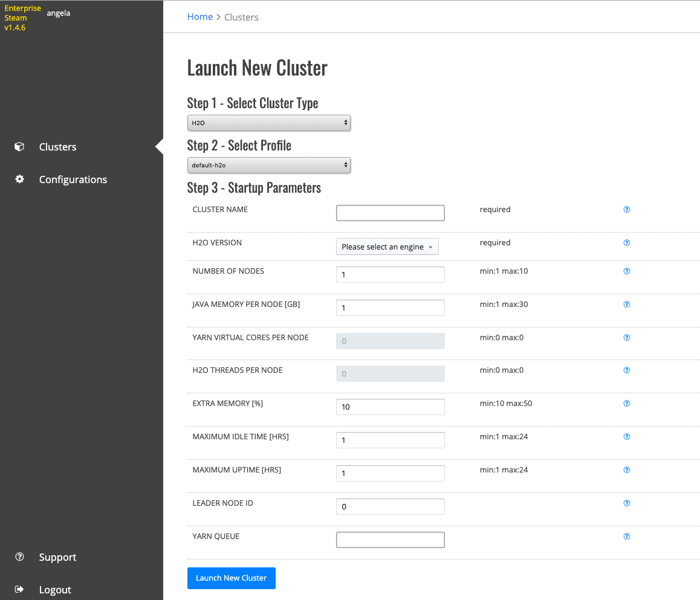Open help icon for Cluster Name

pos(627,210)
